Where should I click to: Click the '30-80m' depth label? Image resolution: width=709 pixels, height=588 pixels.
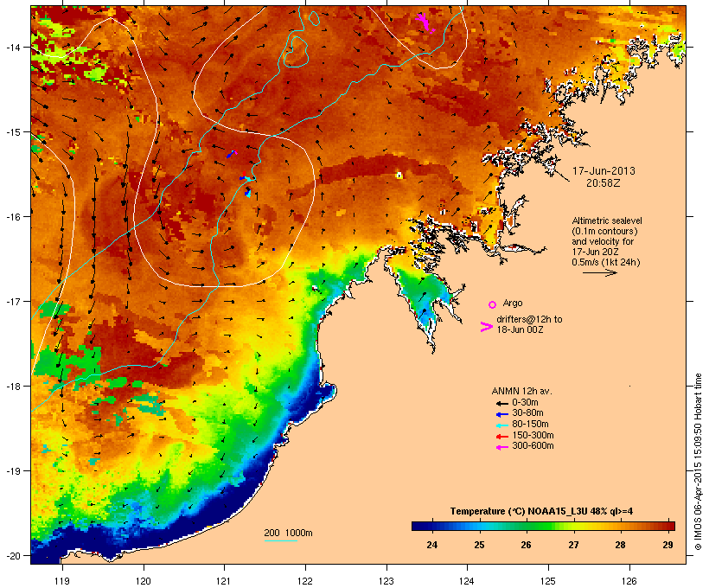tap(527, 413)
